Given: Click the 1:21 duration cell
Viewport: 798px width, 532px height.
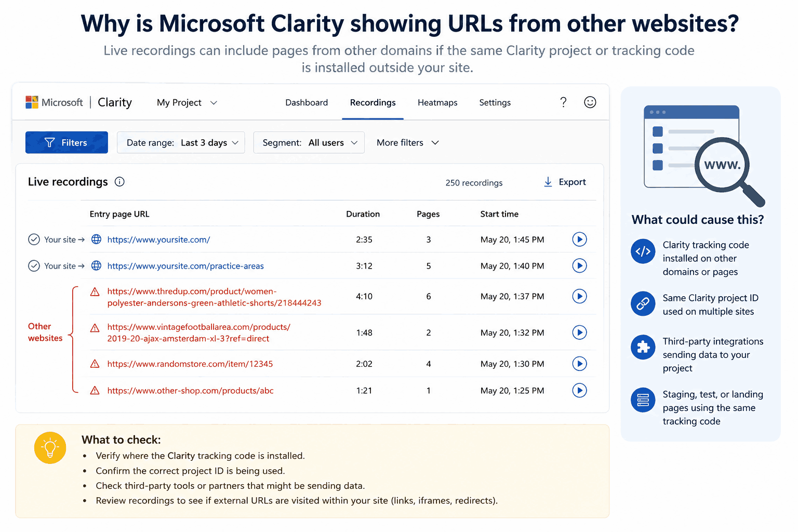Looking at the screenshot, I should coord(364,391).
